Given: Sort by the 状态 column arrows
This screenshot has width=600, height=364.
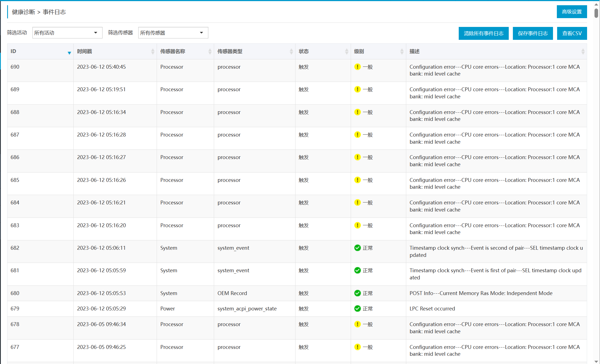Looking at the screenshot, I should click(347, 51).
